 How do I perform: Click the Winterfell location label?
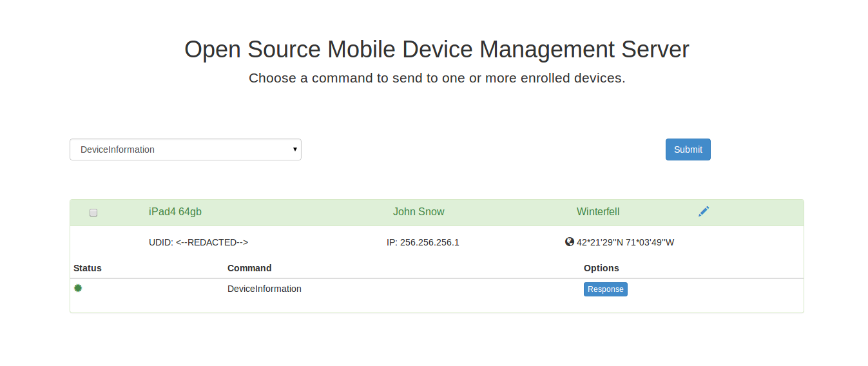pyautogui.click(x=598, y=212)
